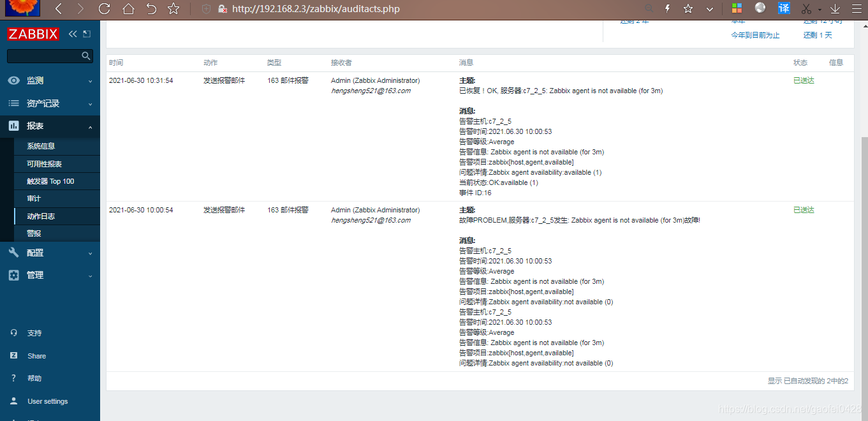Open the downloads arrow icon
This screenshot has height=421, width=868.
[x=835, y=9]
